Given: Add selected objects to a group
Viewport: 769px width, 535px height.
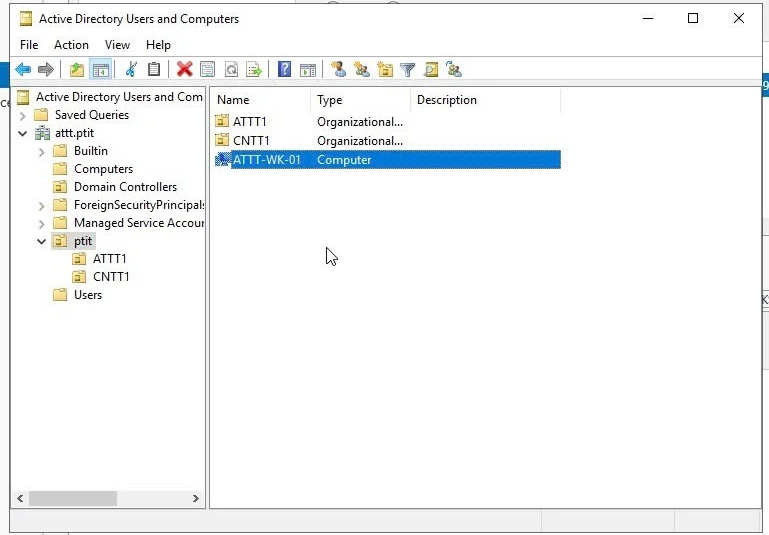Looking at the screenshot, I should [x=454, y=70].
